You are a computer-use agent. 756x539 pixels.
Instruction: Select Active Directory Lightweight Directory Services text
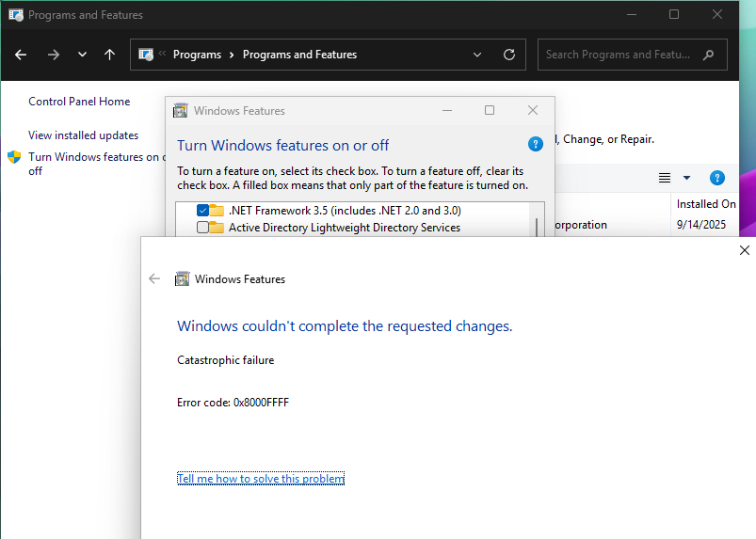point(345,228)
